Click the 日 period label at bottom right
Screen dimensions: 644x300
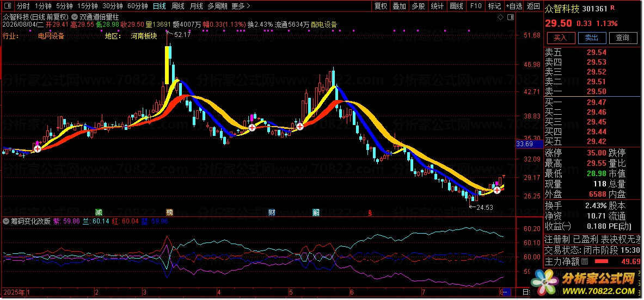(525, 292)
